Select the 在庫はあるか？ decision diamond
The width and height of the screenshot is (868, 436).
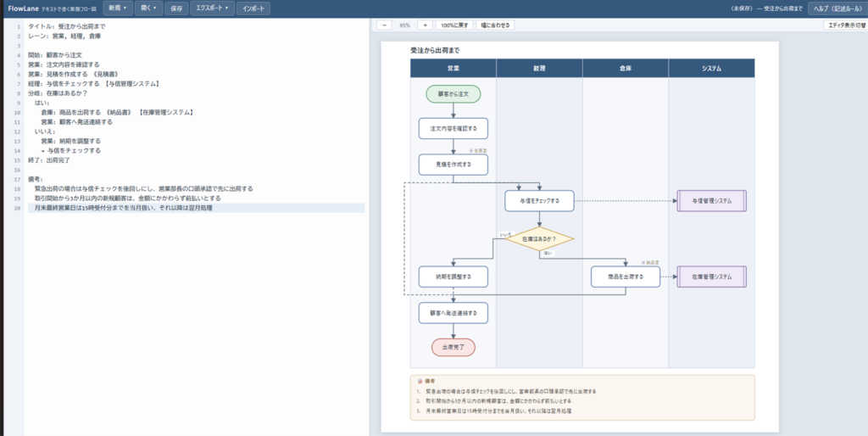(539, 238)
